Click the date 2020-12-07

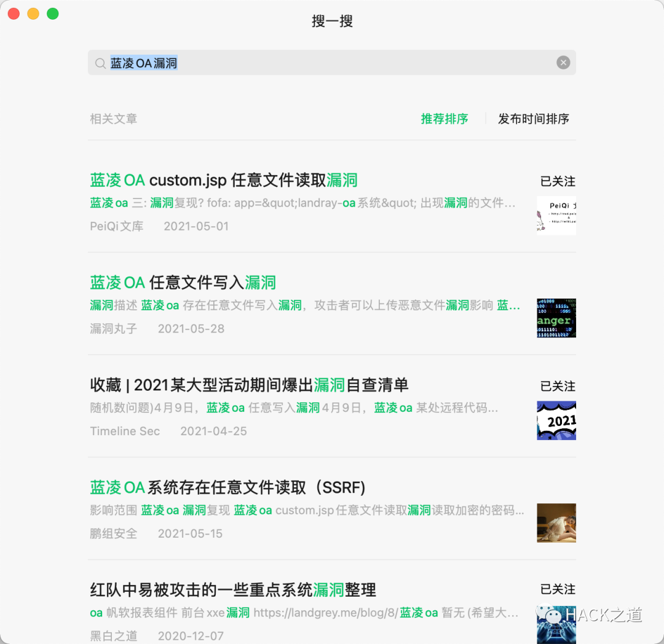[x=191, y=636]
